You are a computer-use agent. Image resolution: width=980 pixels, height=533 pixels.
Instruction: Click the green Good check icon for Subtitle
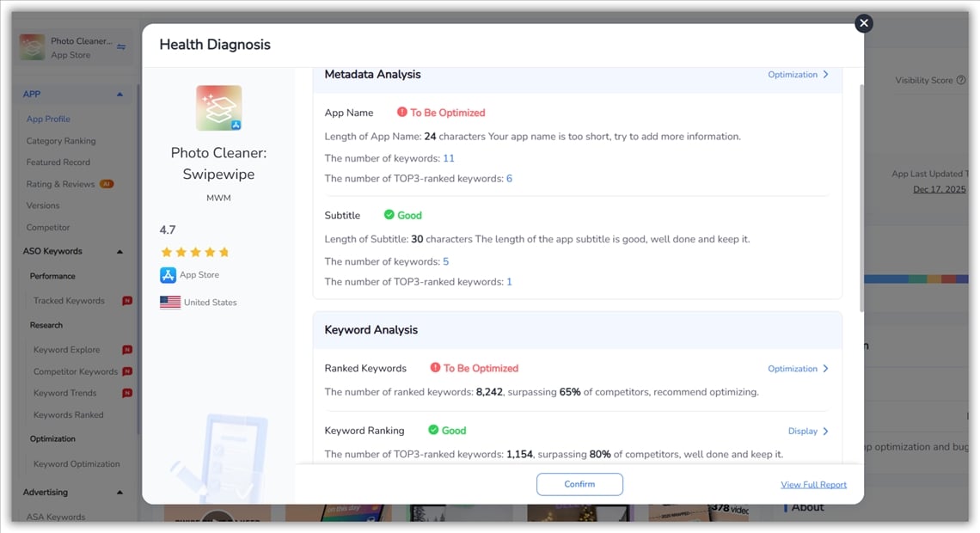click(389, 215)
